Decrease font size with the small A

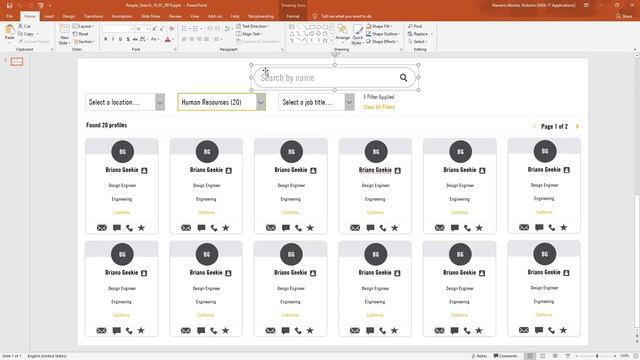pyautogui.click(x=162, y=29)
